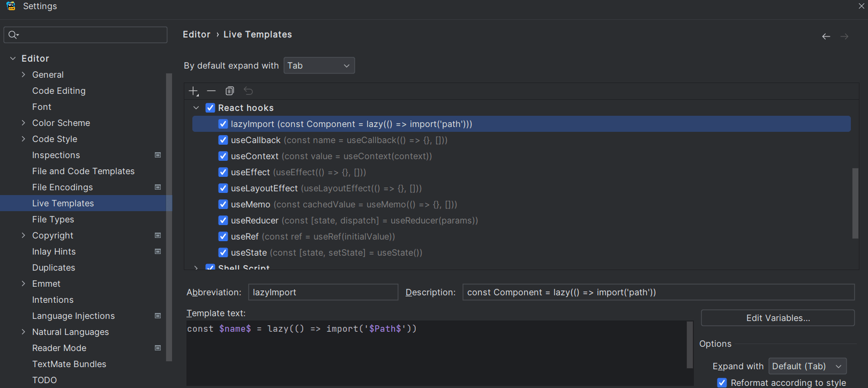This screenshot has width=868, height=388.
Task: Click the Remove template minus icon
Action: (212, 91)
